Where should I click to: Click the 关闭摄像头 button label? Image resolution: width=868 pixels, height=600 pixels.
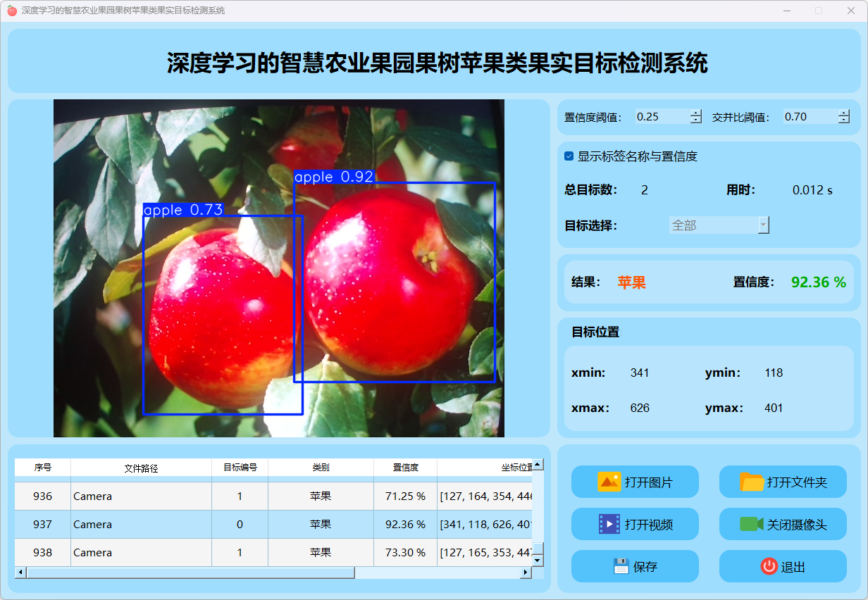[797, 525]
